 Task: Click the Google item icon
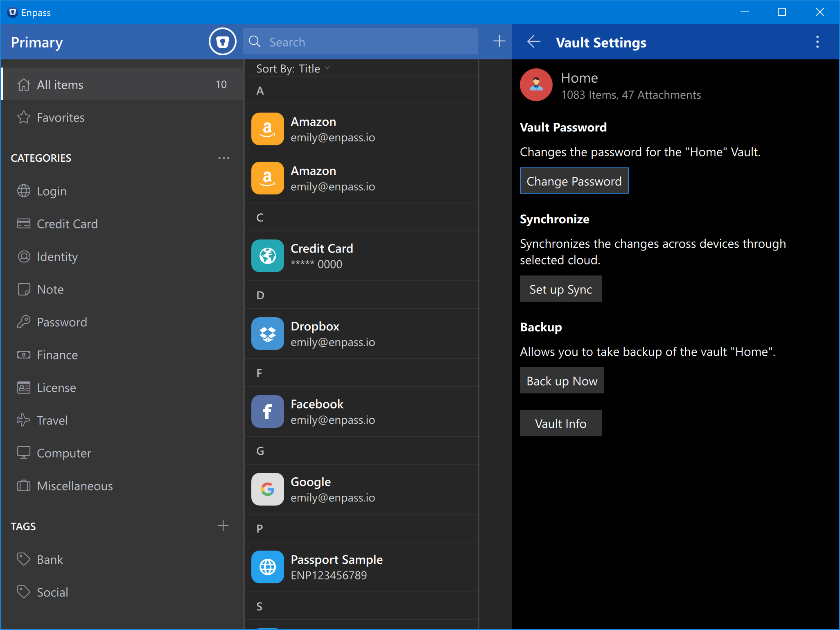point(267,489)
